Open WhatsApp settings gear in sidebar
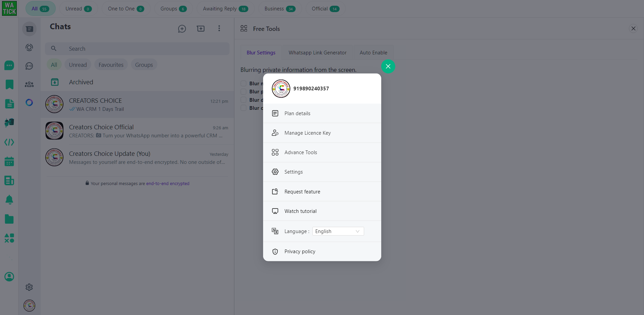The width and height of the screenshot is (644, 315). (30, 287)
